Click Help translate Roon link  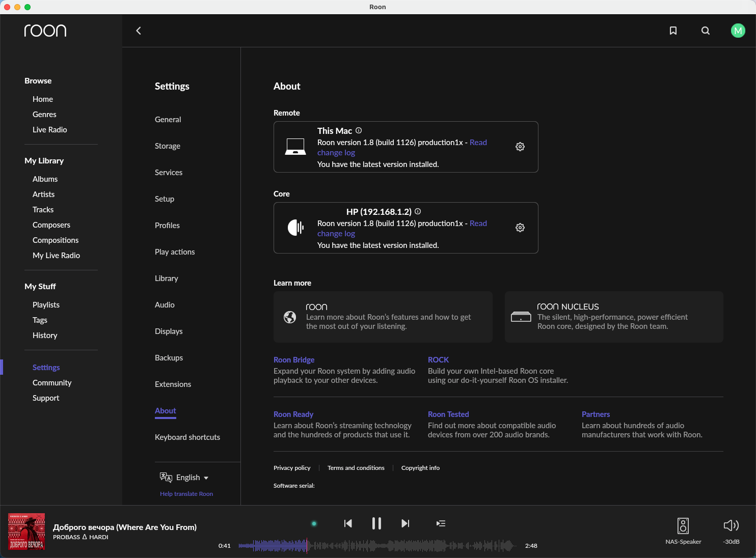coord(186,494)
